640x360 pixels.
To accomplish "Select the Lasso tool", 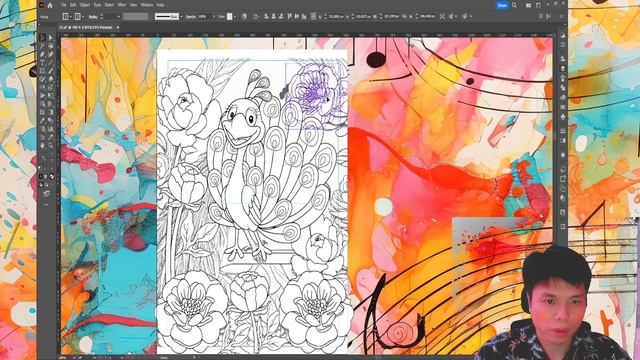I will pos(51,45).
